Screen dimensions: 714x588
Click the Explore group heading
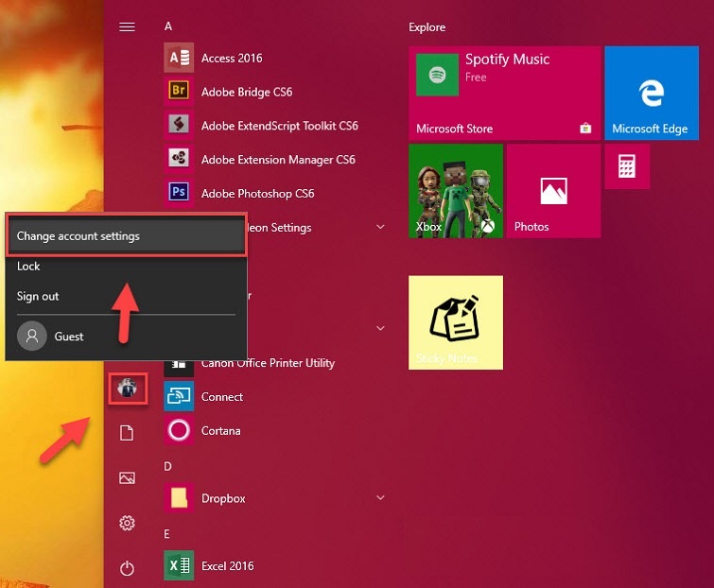[427, 27]
